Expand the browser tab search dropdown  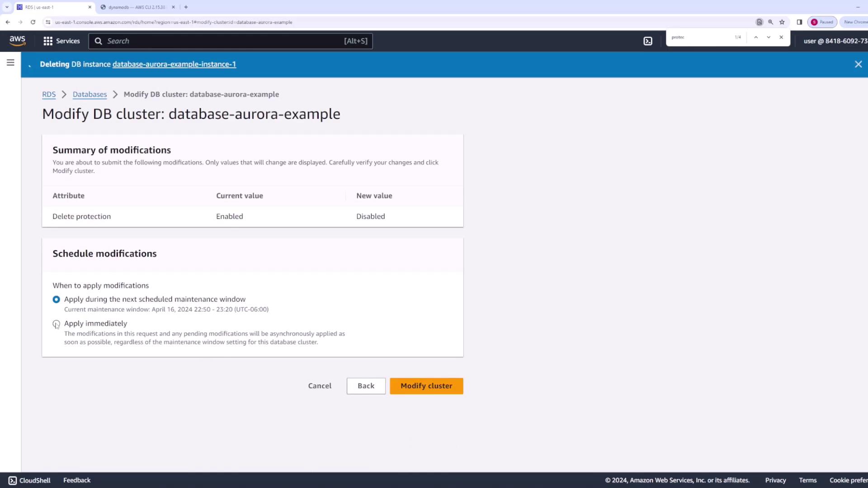point(7,7)
